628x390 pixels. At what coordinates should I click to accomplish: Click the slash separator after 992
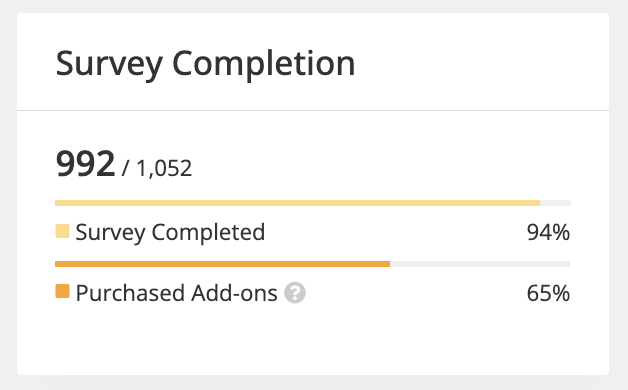pos(125,168)
